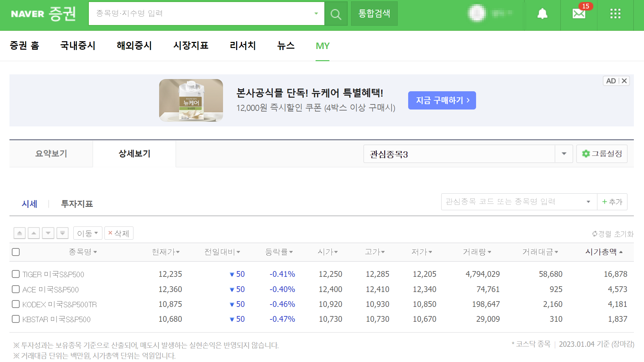Click 지금 구매하기 ad button

[x=442, y=100]
